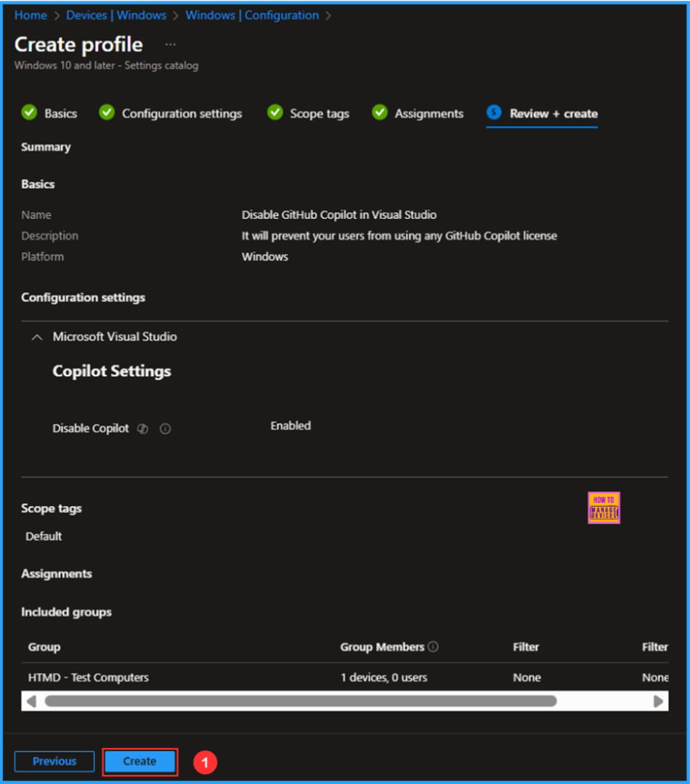The height and width of the screenshot is (784, 690).
Task: Click the description text about GitHub Copilot license
Action: 400,236
